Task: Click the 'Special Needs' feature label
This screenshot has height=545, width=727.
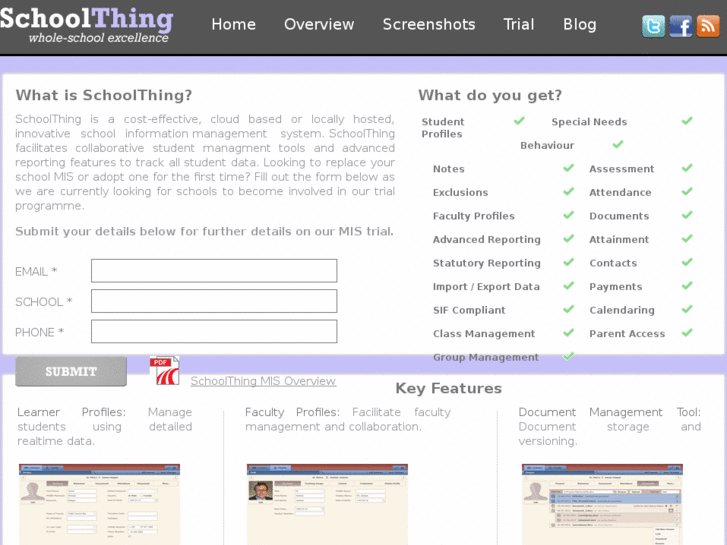Action: (x=589, y=122)
